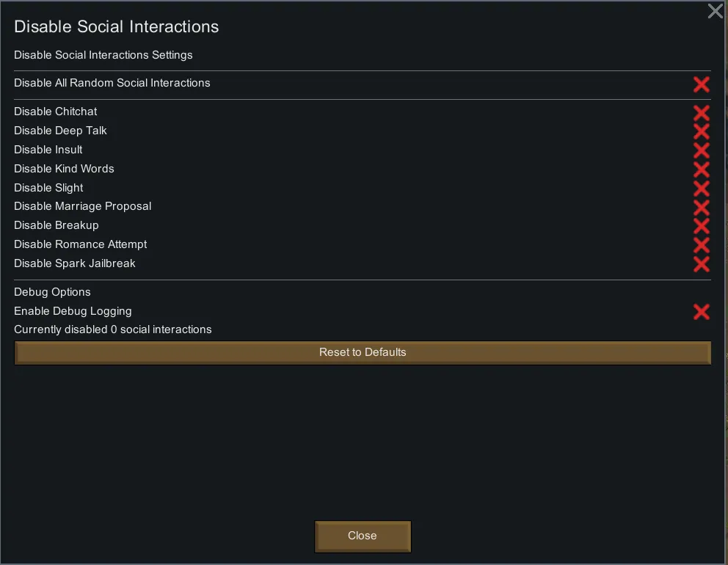The width and height of the screenshot is (728, 565).
Task: Click the Disable Spark Jailbreak label
Action: coord(75,263)
